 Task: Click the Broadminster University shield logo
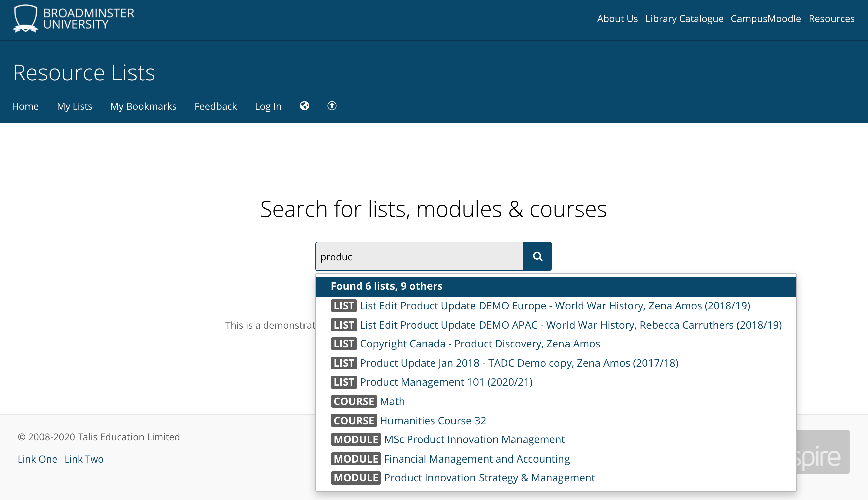[26, 18]
